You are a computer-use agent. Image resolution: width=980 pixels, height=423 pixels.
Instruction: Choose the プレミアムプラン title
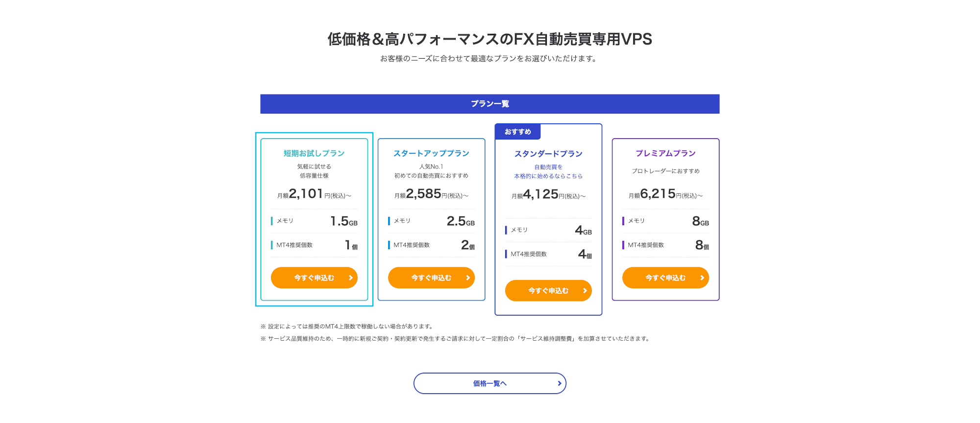coord(665,153)
